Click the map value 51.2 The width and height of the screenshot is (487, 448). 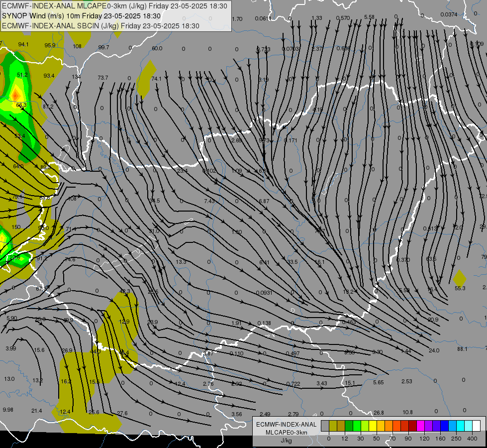click(22, 75)
